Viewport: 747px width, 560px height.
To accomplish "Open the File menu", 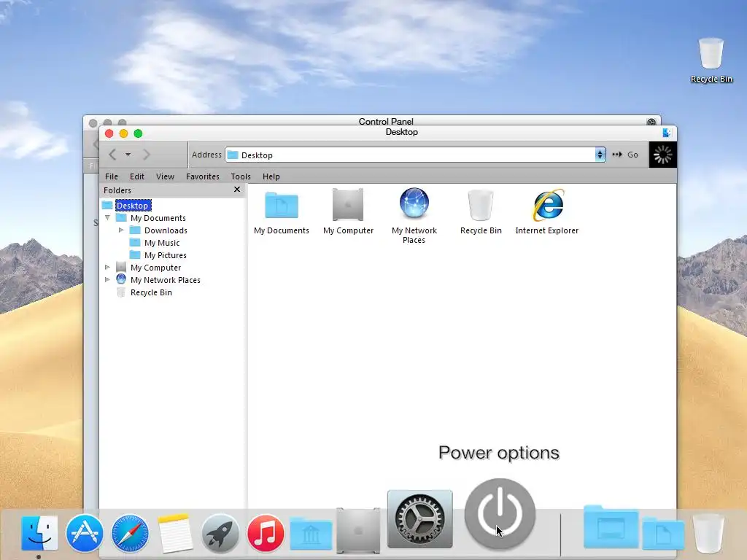I will point(112,176).
